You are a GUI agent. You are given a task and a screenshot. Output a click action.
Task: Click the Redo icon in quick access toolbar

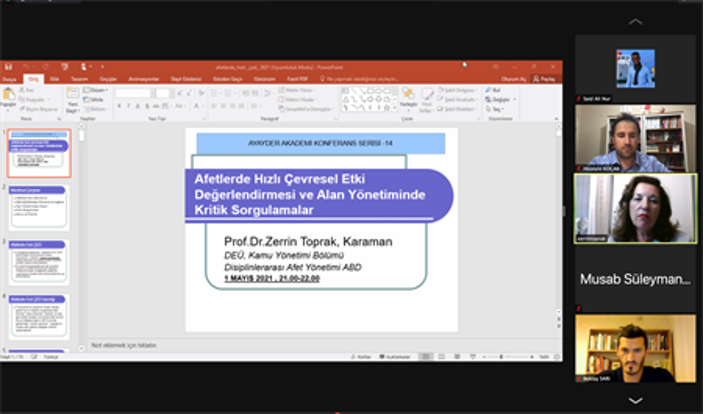[45, 67]
